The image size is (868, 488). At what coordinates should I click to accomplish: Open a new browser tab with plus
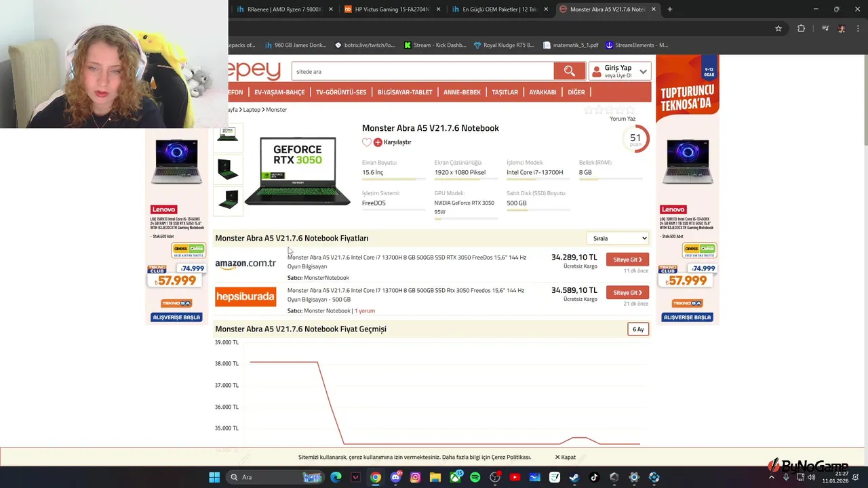point(670,9)
